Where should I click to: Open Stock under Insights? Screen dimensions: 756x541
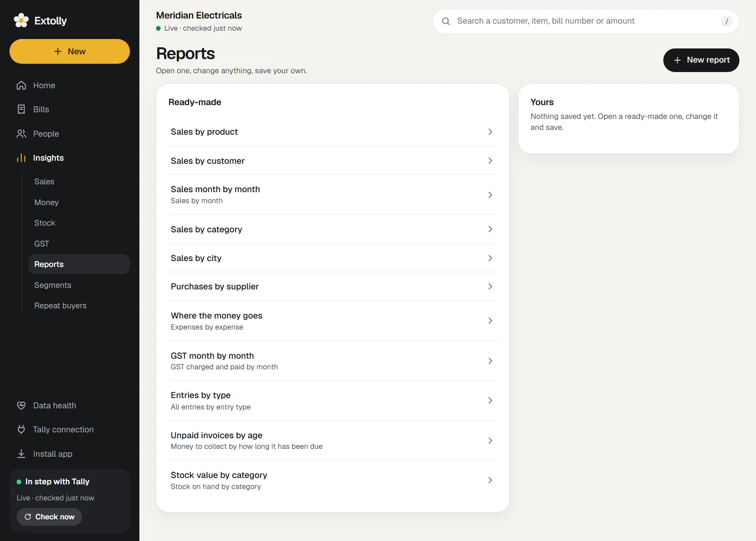tap(79, 223)
